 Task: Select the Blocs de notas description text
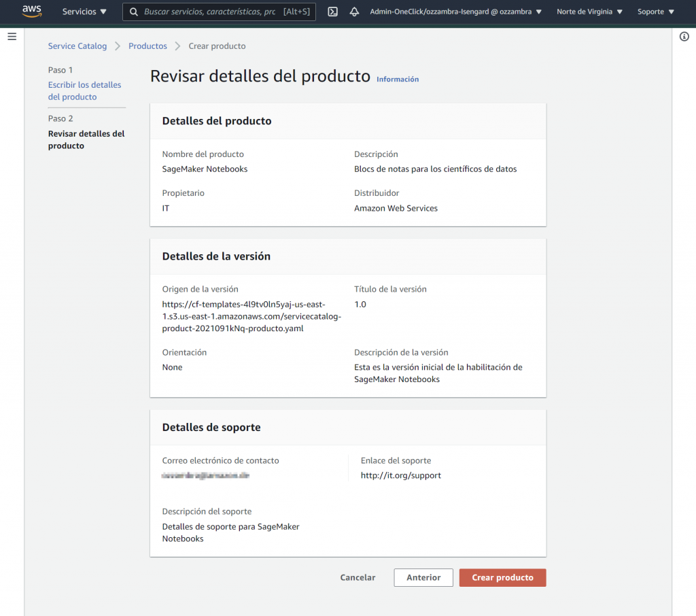click(x=435, y=169)
